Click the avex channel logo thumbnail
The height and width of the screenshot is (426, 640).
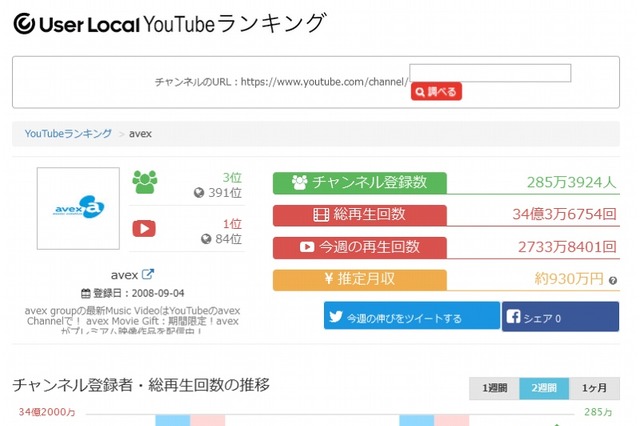coord(78,208)
